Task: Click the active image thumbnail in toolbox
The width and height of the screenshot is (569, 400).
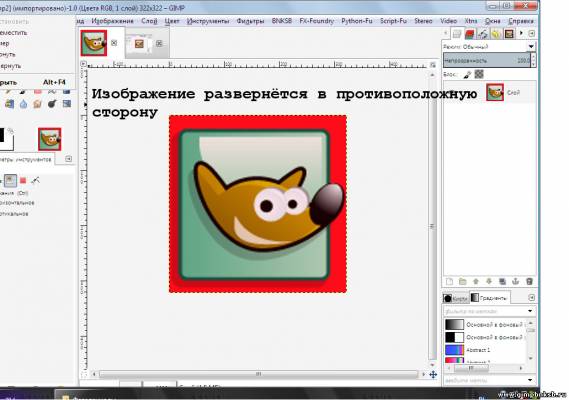Action: 49,139
